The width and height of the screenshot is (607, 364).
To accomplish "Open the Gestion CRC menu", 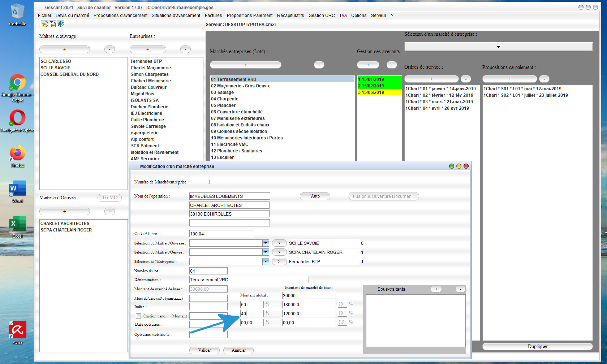I will [322, 16].
